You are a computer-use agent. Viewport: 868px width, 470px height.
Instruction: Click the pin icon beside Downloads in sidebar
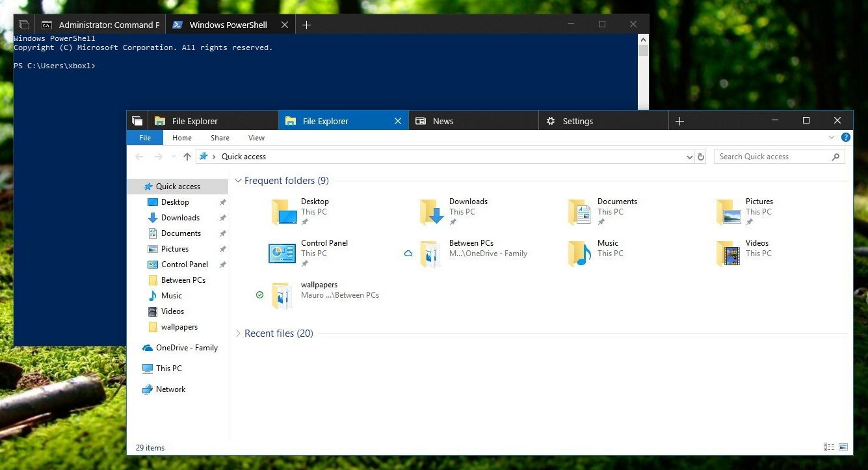coord(222,218)
